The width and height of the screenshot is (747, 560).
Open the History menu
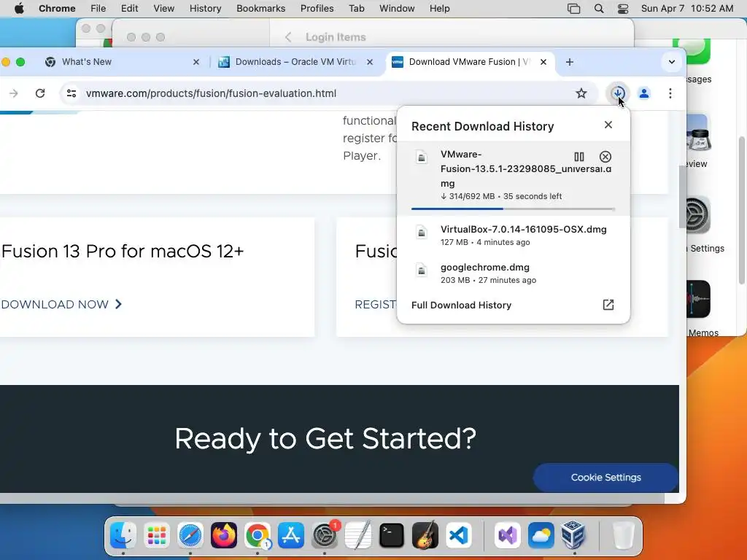(x=205, y=9)
